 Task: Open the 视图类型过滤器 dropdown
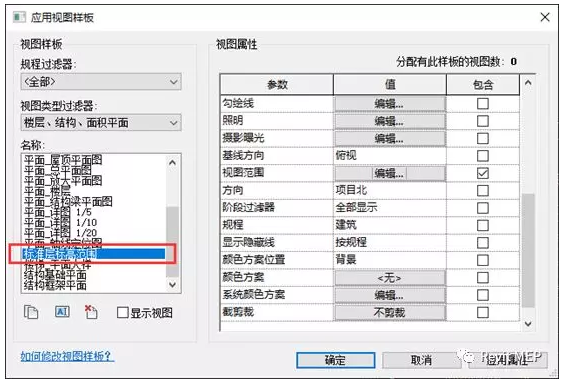(x=101, y=123)
